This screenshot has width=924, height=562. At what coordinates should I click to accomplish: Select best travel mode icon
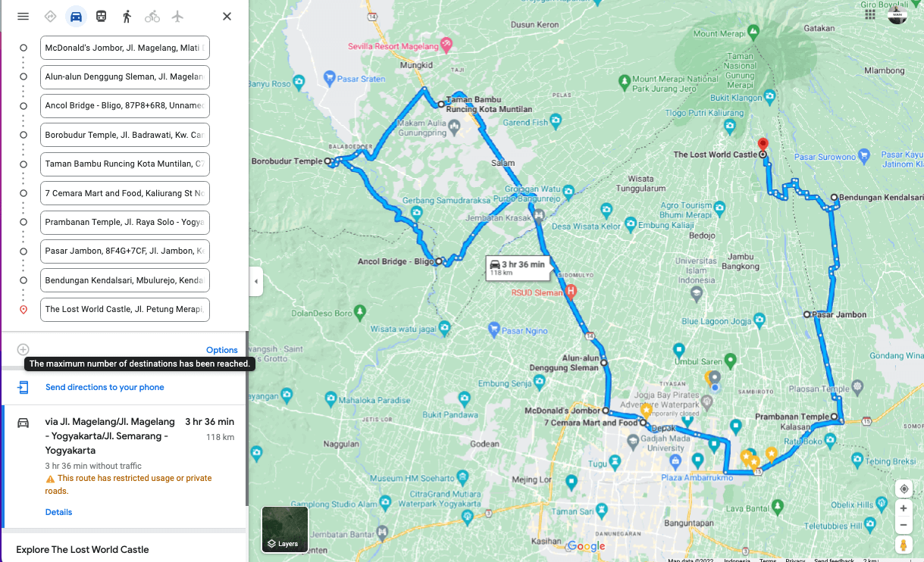coord(51,17)
